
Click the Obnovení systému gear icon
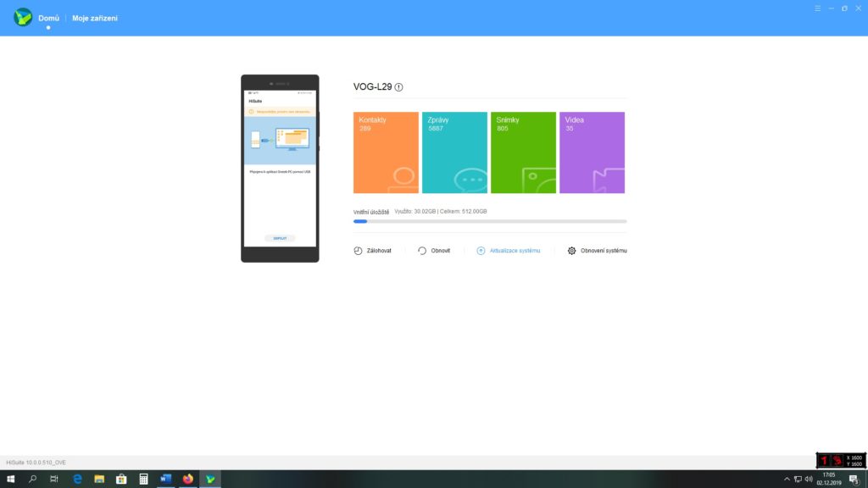[572, 251]
